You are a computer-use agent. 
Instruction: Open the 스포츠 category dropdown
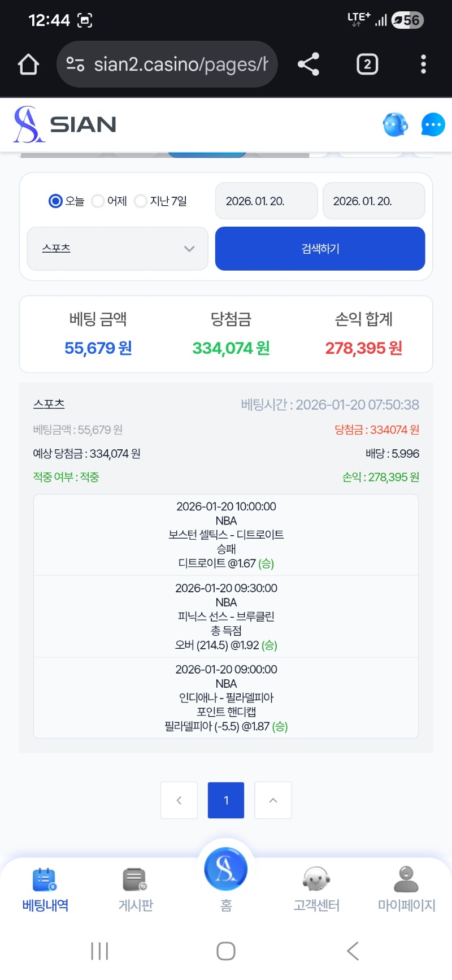coord(118,249)
